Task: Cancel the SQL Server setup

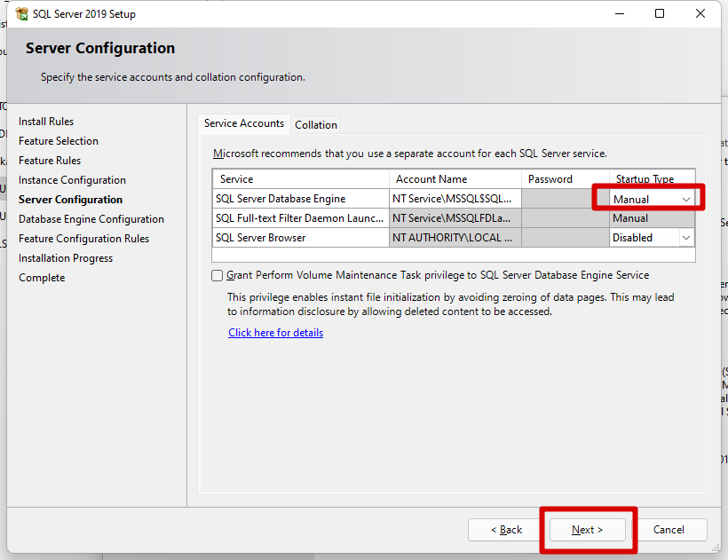Action: click(669, 530)
